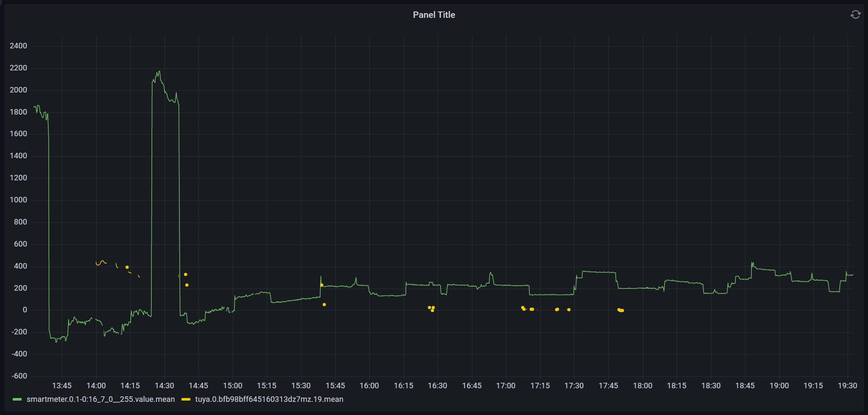Click the 14:30 time axis label
868x415 pixels.
[165, 386]
